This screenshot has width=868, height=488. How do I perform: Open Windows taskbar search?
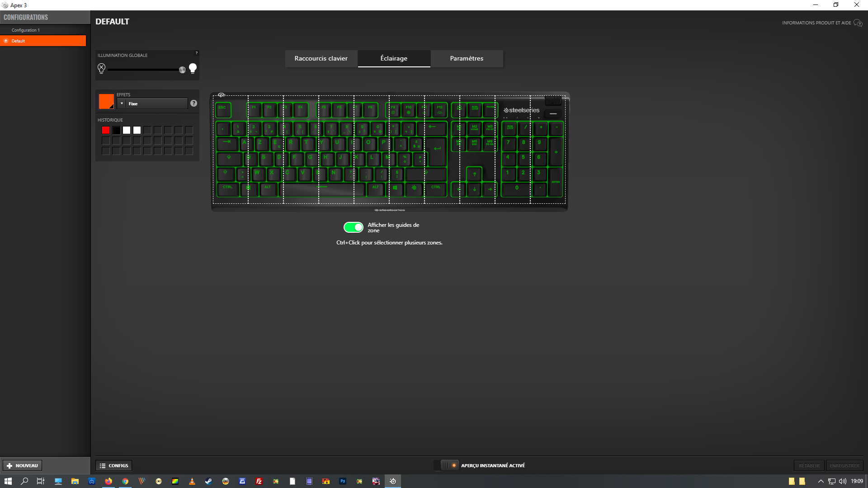(24, 481)
